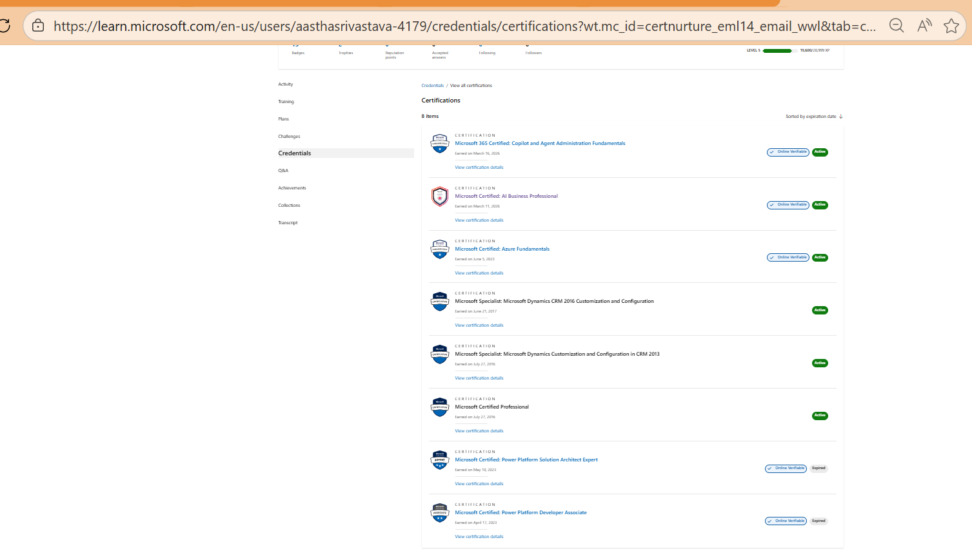Go to Achievements in the sidebar

point(292,188)
